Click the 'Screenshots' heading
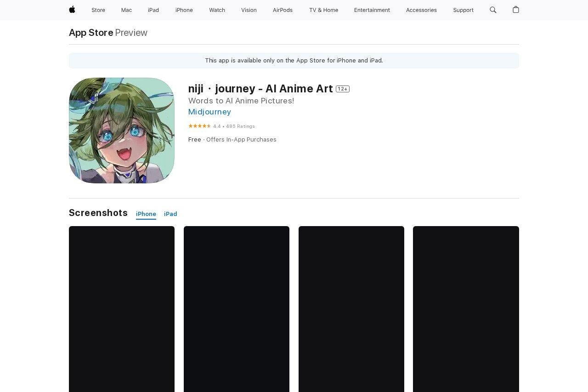 (98, 213)
